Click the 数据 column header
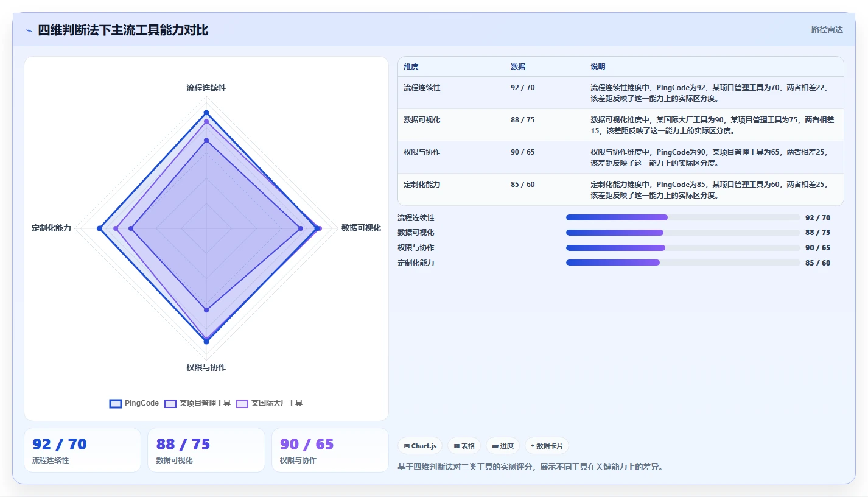This screenshot has width=868, height=497. click(x=518, y=67)
